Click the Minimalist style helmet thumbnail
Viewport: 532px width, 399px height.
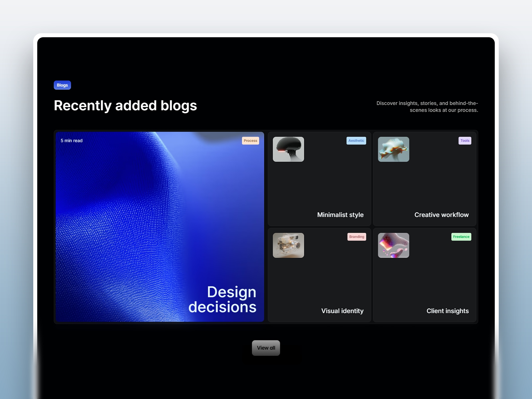pos(288,149)
